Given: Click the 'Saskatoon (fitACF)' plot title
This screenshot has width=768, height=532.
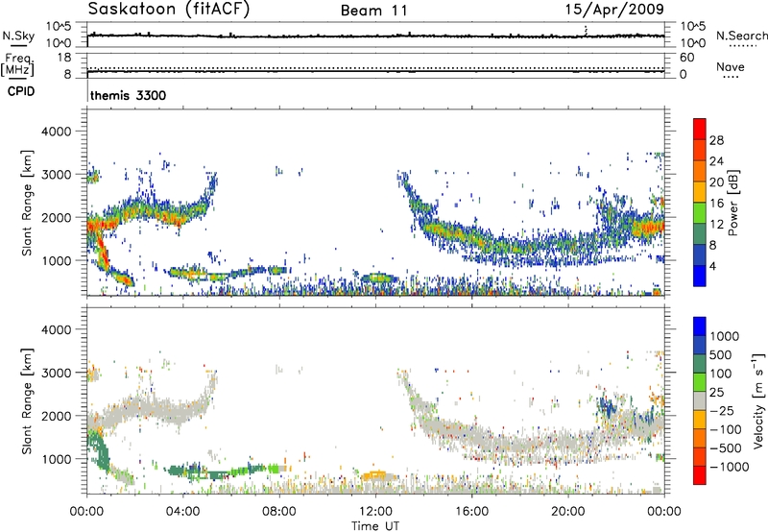Looking at the screenshot, I should (x=169, y=9).
